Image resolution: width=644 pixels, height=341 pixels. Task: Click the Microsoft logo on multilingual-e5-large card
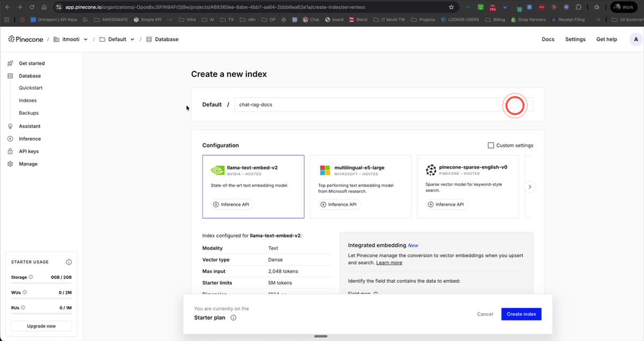(324, 169)
